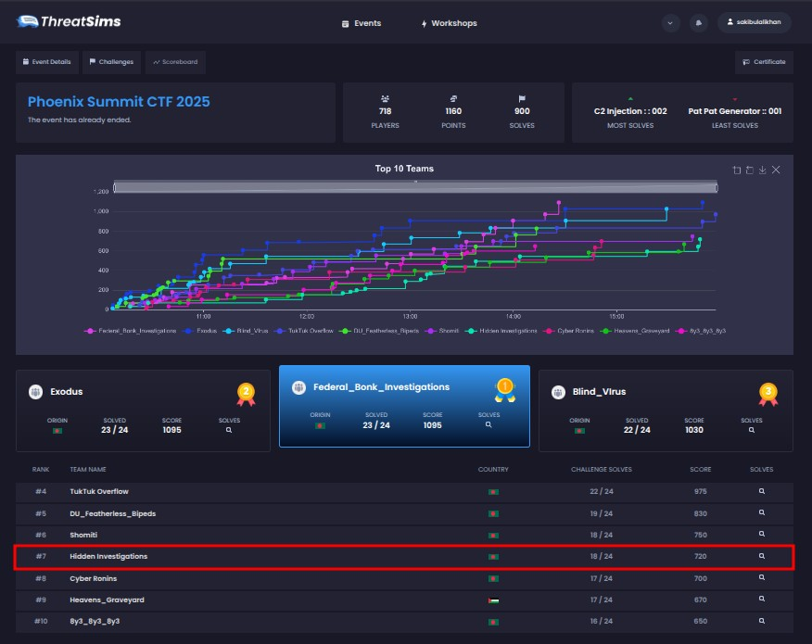The width and height of the screenshot is (812, 644).
Task: Click the chart data zoom slider bar
Action: [x=415, y=187]
